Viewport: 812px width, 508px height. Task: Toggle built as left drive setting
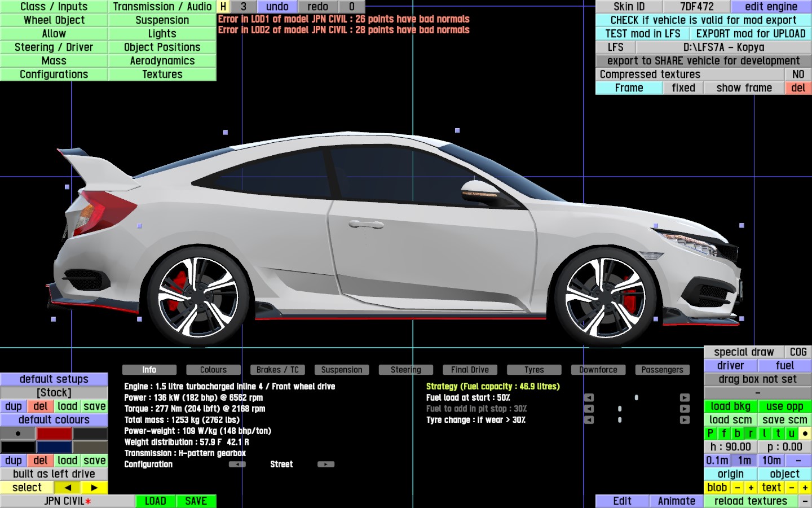[54, 474]
